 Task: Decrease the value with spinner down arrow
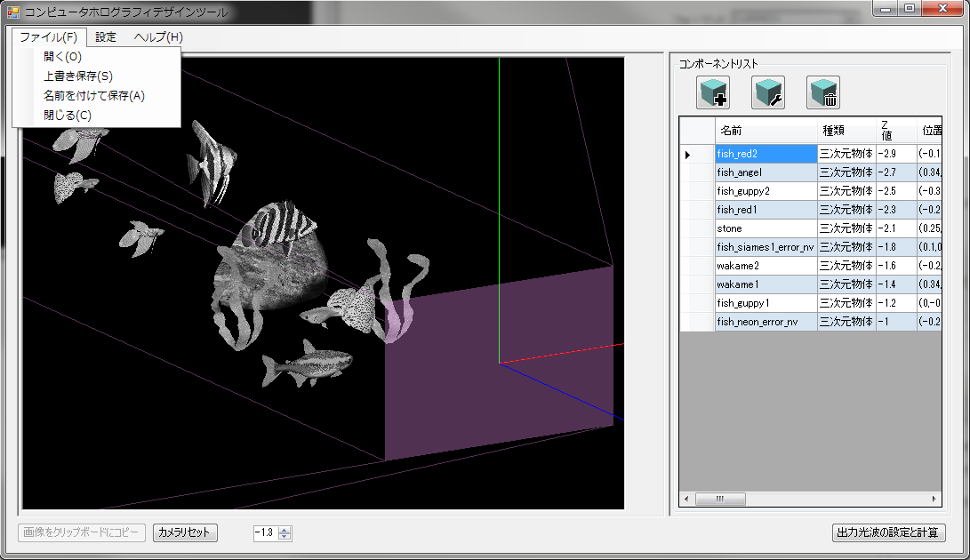point(285,537)
